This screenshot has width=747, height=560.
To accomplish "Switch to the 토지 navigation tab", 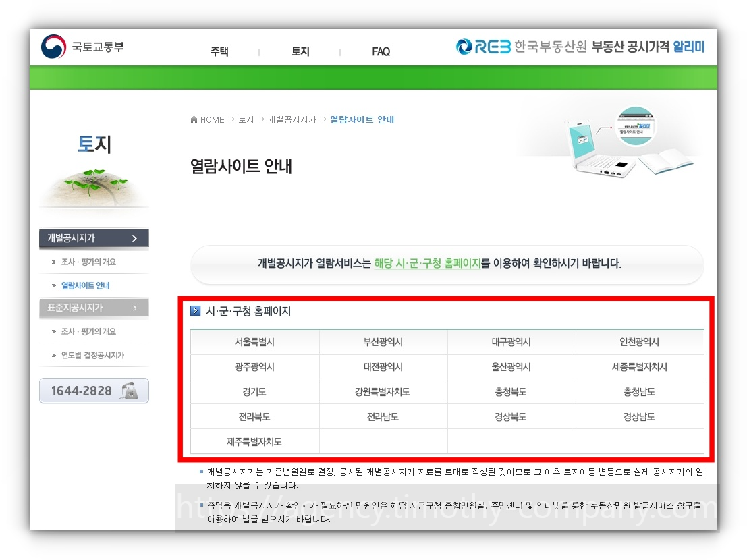I will point(300,51).
